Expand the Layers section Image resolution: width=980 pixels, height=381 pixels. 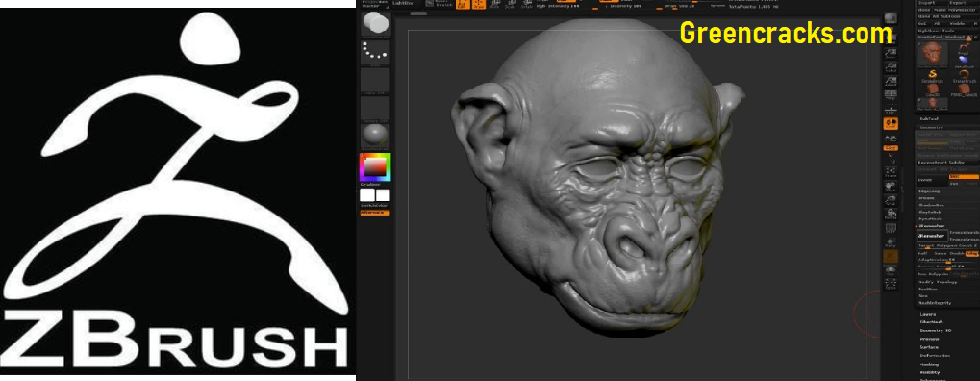tap(927, 314)
